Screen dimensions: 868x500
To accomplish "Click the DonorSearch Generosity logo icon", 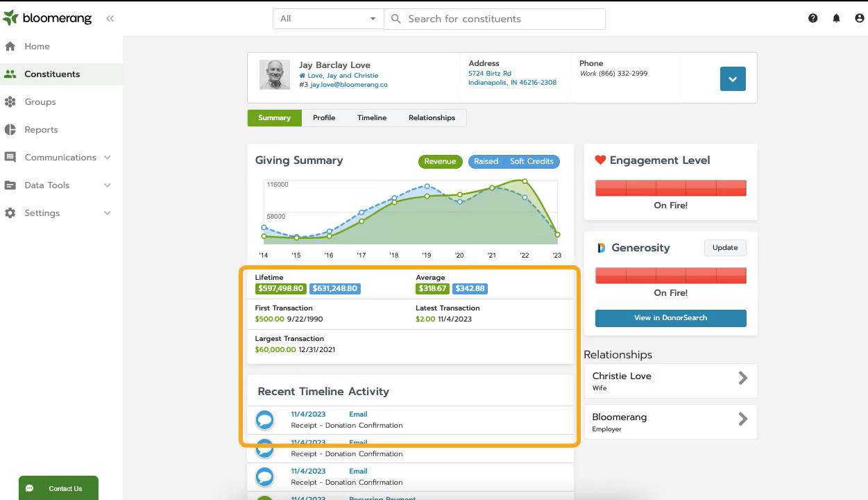I will (601, 248).
